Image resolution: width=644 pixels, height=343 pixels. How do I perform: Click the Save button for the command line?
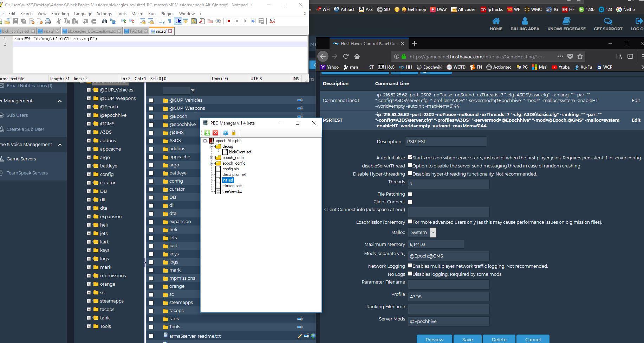tap(467, 339)
